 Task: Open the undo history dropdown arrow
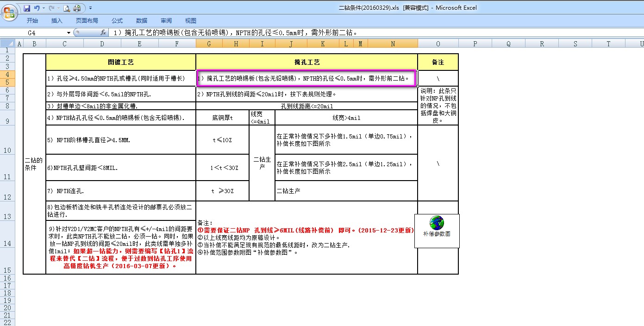pyautogui.click(x=44, y=8)
